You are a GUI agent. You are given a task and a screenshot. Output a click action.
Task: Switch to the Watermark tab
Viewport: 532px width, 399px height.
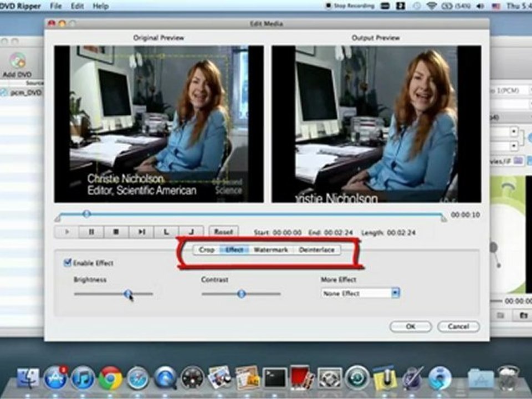pyautogui.click(x=271, y=250)
